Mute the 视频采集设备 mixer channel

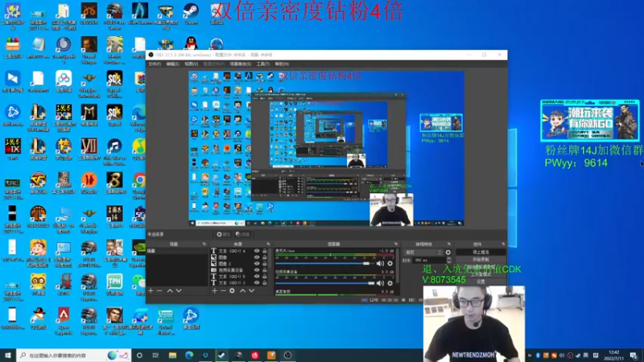[380, 283]
